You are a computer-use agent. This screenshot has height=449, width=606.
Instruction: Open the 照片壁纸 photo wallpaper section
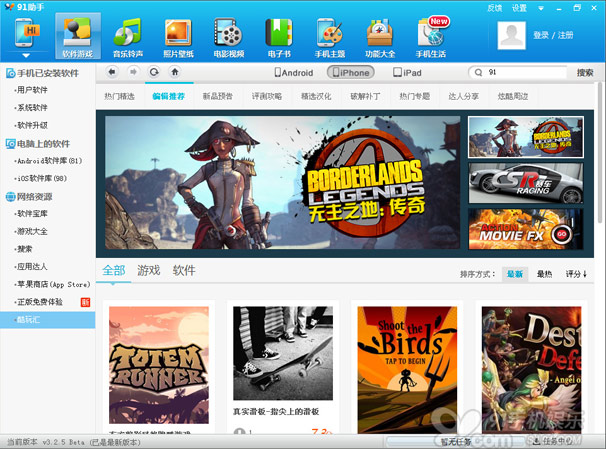pos(179,37)
